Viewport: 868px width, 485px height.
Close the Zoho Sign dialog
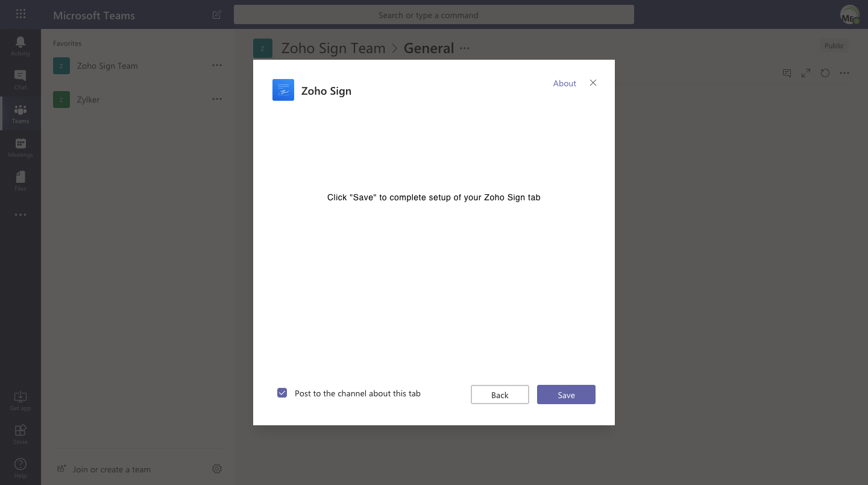[593, 83]
